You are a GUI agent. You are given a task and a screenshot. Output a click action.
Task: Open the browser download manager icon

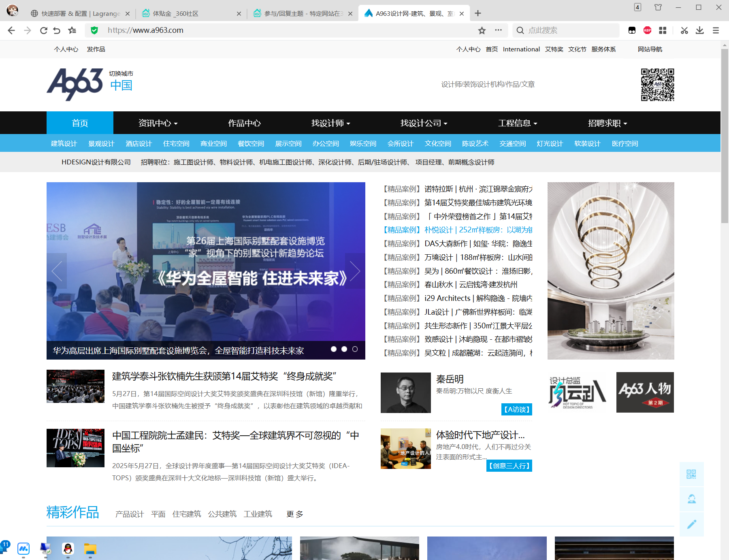coord(699,30)
